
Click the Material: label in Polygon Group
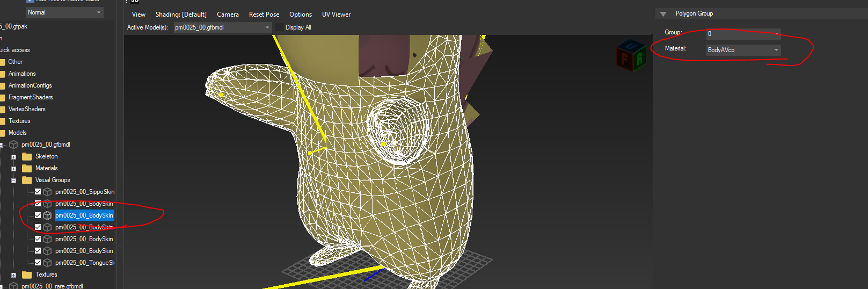pos(675,48)
